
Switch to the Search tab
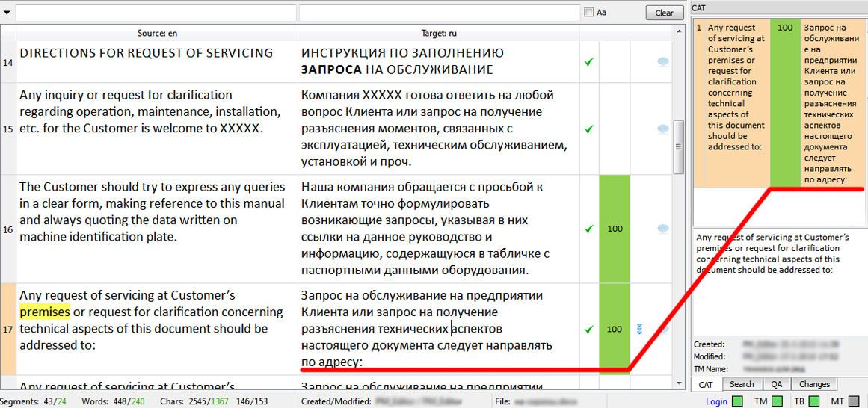(742, 384)
